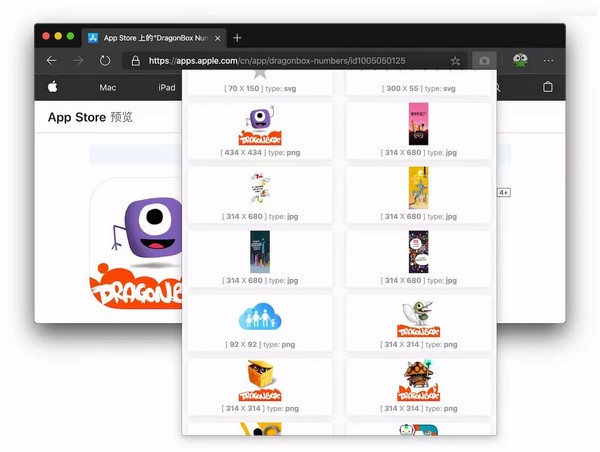Click the red close window button
This screenshot has width=600, height=452.
[x=46, y=36]
